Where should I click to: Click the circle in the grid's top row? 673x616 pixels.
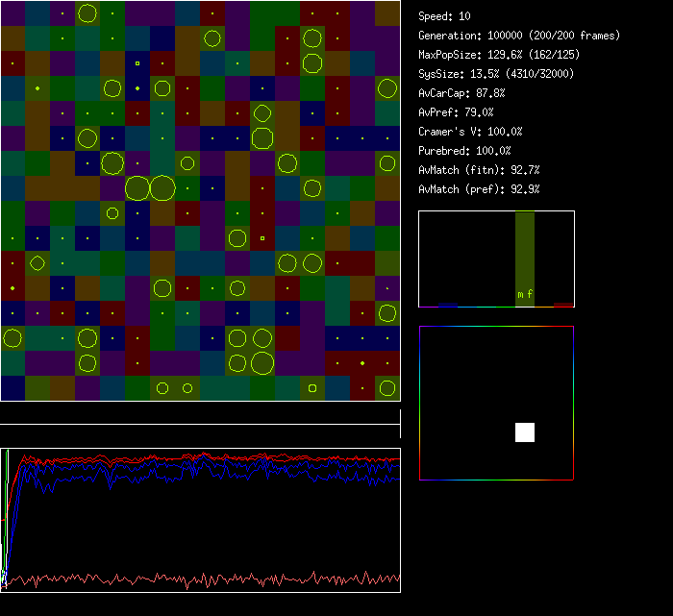(x=87, y=13)
